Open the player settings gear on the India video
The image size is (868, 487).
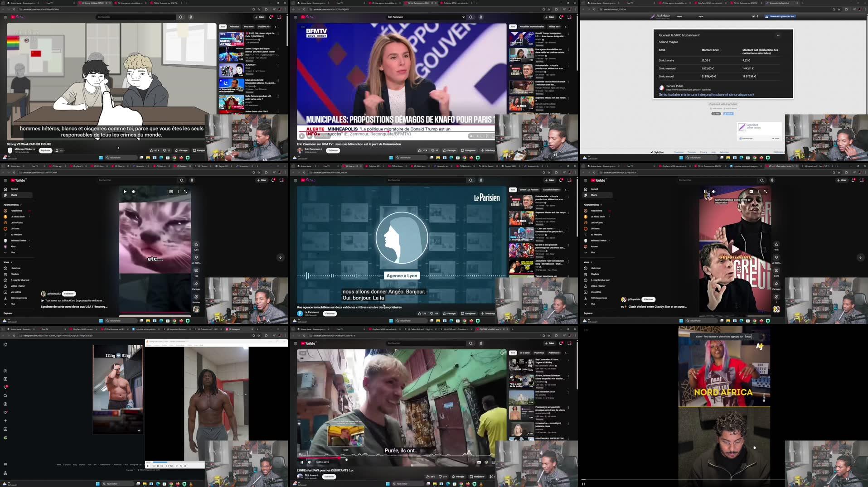[486, 462]
